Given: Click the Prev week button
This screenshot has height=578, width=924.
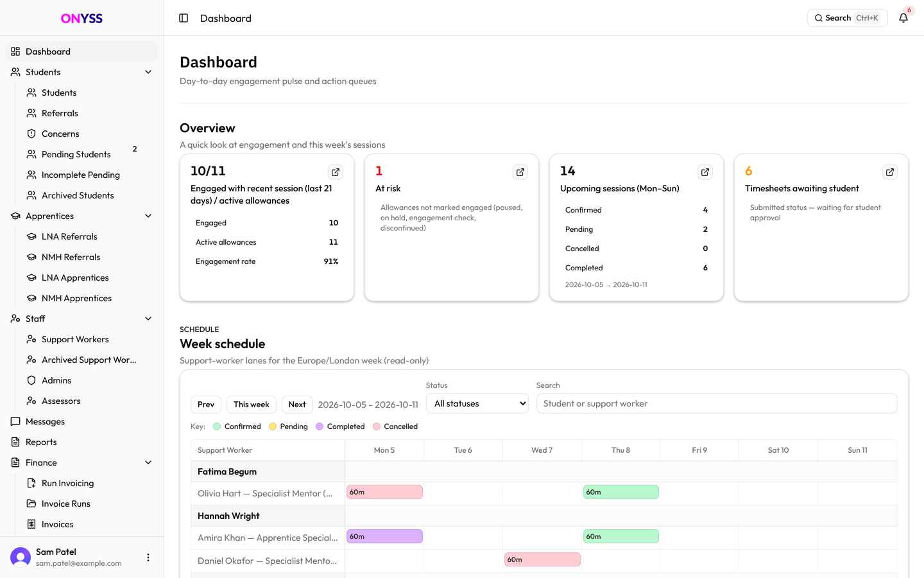Looking at the screenshot, I should [x=206, y=405].
